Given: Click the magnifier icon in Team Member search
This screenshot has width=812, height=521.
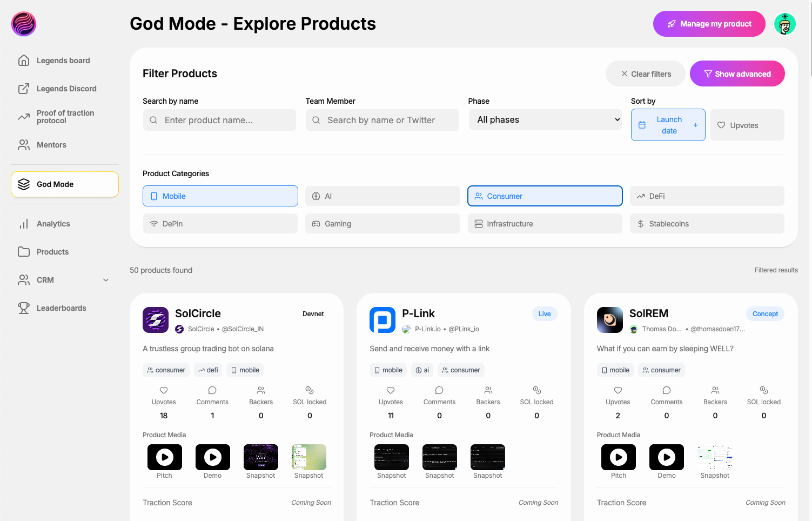Looking at the screenshot, I should (316, 120).
